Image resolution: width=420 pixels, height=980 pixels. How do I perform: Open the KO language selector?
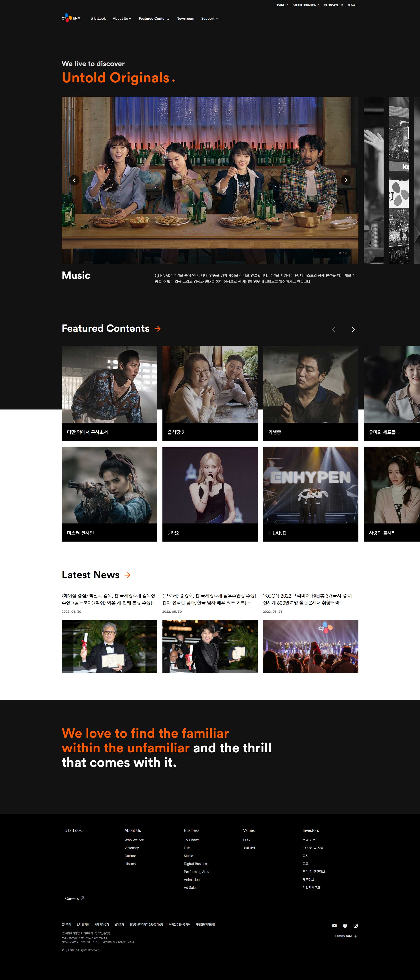pos(352,5)
